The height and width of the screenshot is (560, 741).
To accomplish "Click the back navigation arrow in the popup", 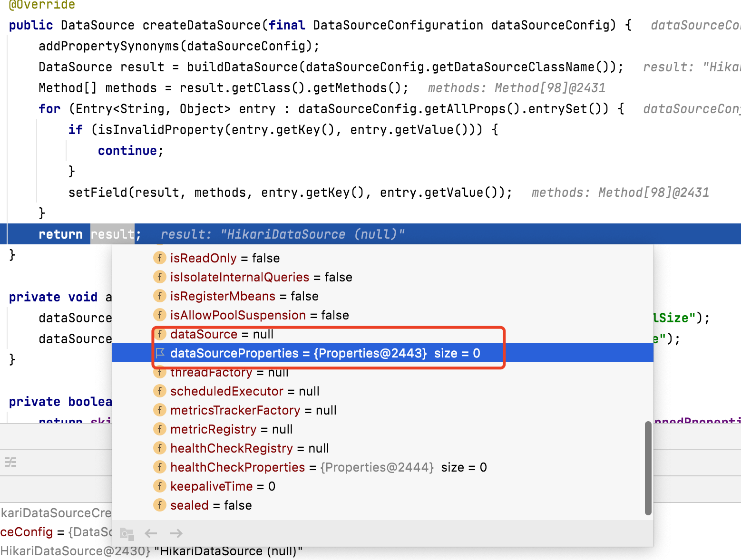I will click(151, 533).
